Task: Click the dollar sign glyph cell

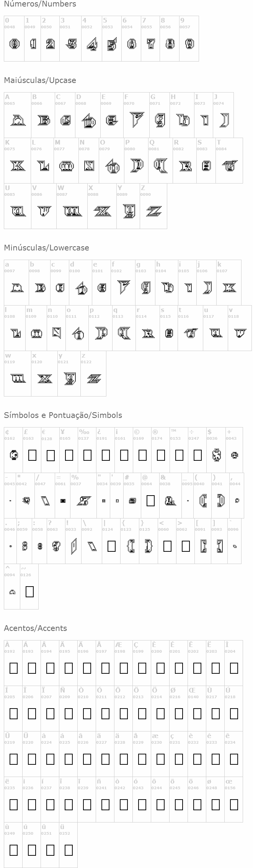Action: point(216,455)
